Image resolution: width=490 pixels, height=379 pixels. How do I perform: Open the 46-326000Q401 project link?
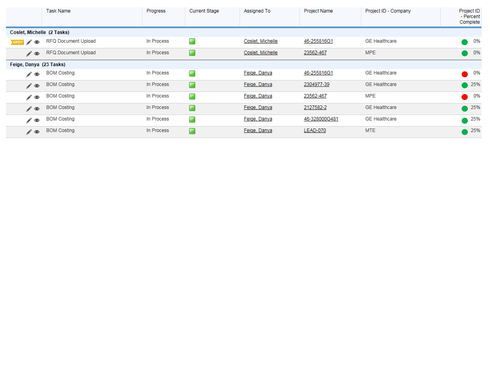point(321,119)
